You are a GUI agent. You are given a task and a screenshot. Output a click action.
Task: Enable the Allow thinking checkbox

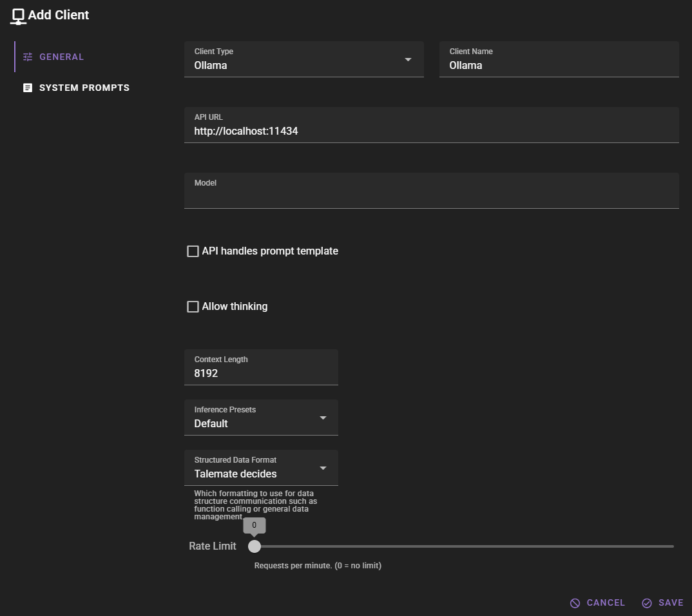tap(193, 307)
